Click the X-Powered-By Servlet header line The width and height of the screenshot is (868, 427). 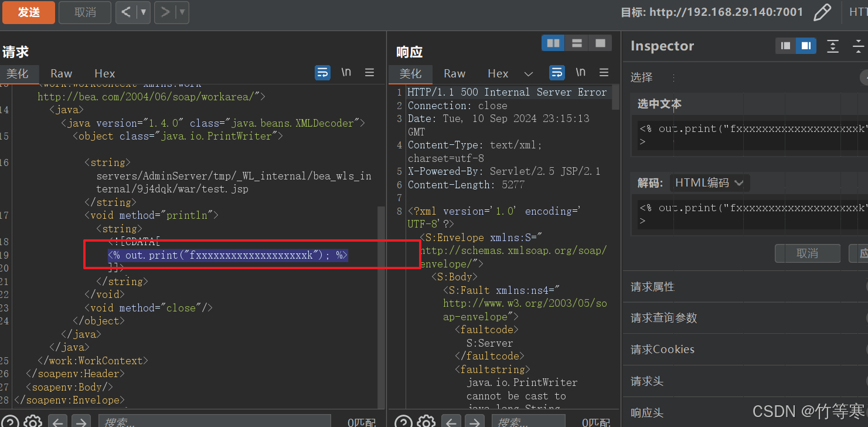pyautogui.click(x=504, y=171)
